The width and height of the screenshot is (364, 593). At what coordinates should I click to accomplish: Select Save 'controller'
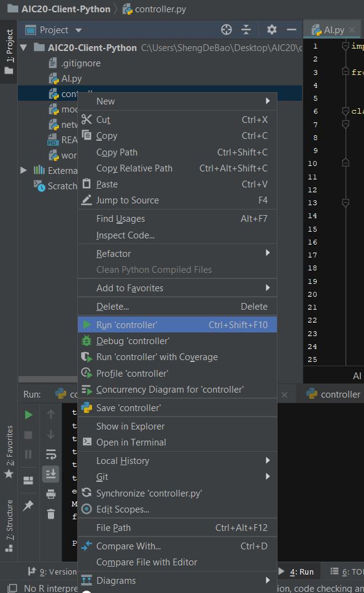[177, 407]
